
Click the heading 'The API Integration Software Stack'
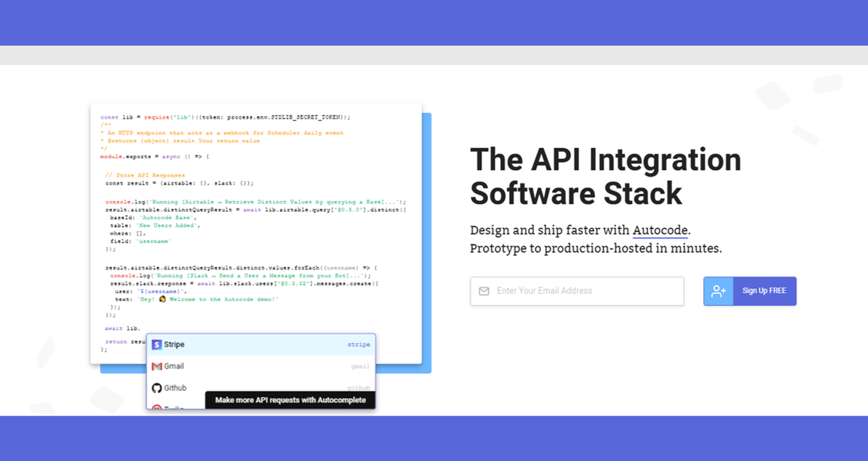click(605, 176)
